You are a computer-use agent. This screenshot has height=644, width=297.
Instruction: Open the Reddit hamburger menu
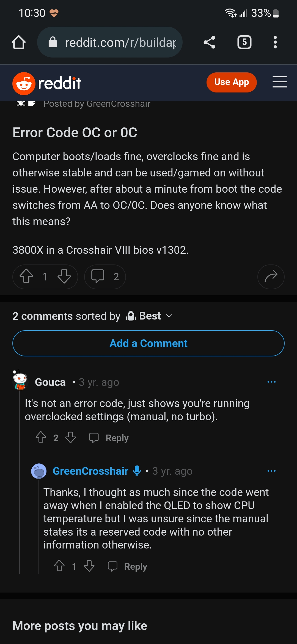tap(279, 82)
